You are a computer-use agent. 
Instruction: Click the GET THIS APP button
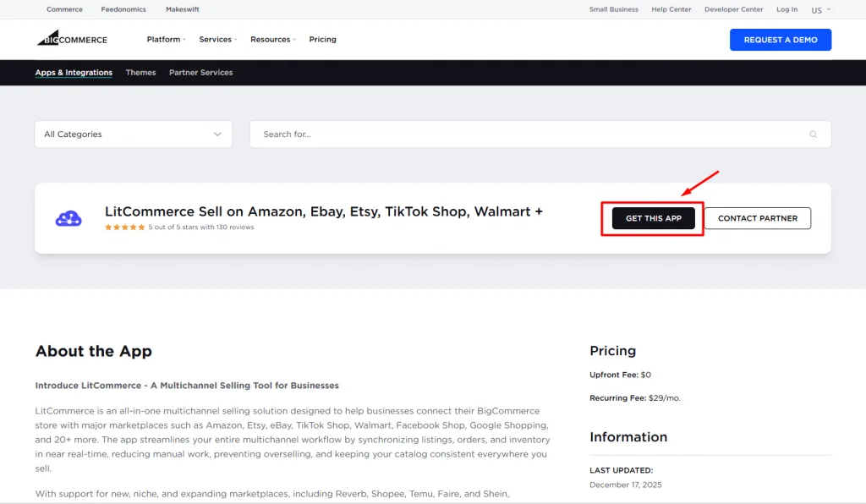point(652,217)
